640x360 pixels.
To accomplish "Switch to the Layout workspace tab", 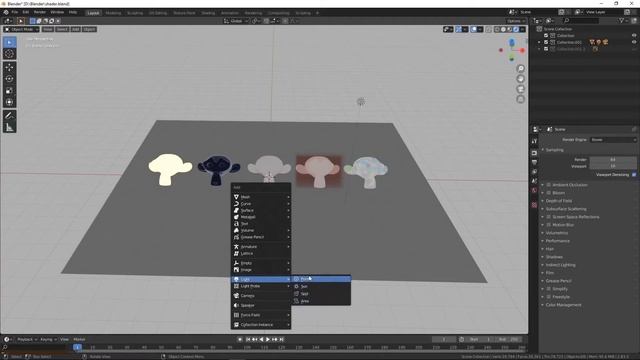I will coord(93,13).
